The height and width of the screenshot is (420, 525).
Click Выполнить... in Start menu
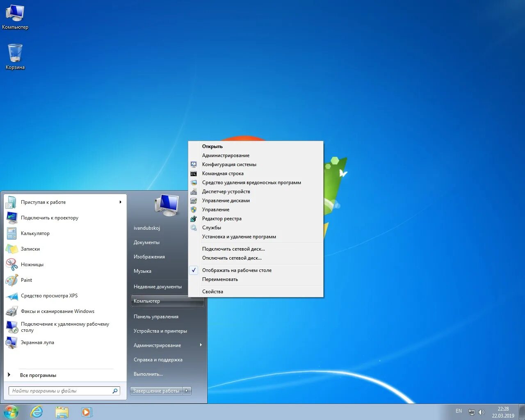click(x=148, y=374)
